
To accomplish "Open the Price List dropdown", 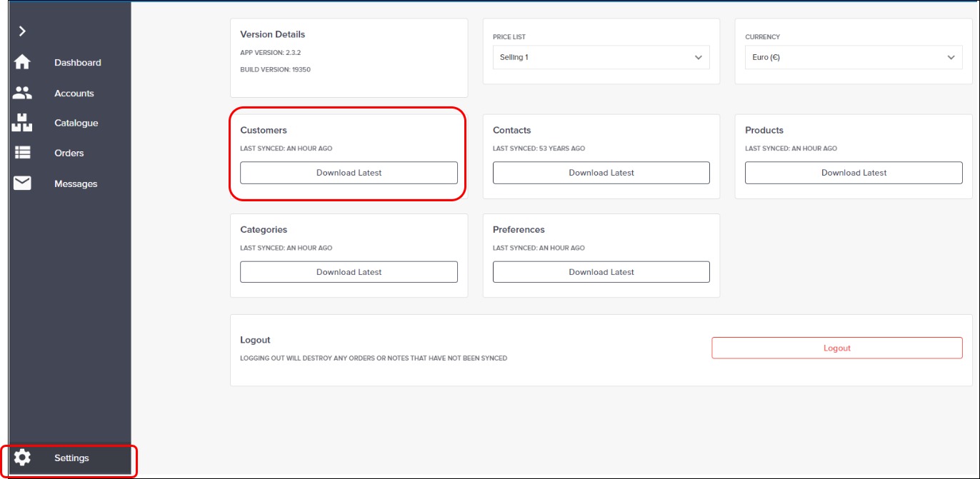I will pyautogui.click(x=601, y=57).
